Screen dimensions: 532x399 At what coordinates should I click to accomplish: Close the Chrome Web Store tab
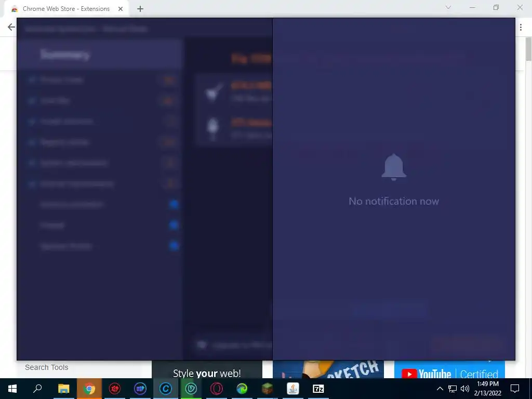pyautogui.click(x=121, y=9)
